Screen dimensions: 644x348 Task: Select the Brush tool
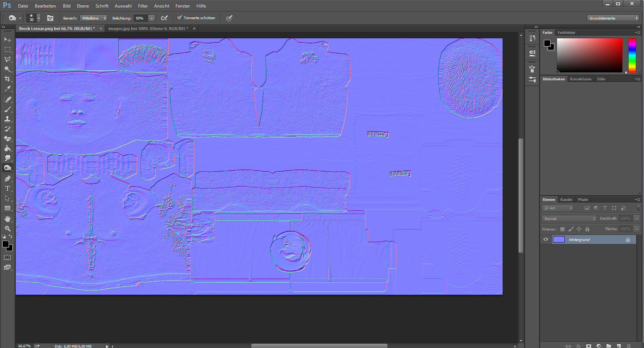tap(8, 109)
